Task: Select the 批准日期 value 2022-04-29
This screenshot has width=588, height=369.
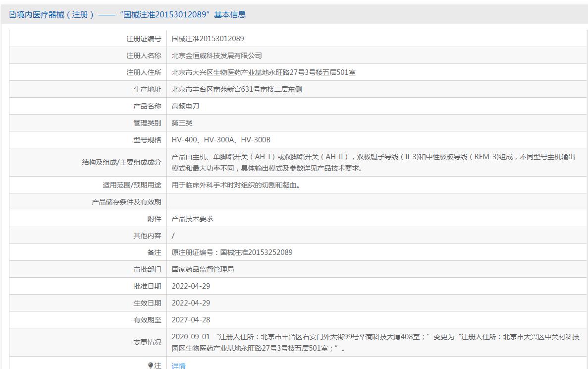Action: coord(191,286)
